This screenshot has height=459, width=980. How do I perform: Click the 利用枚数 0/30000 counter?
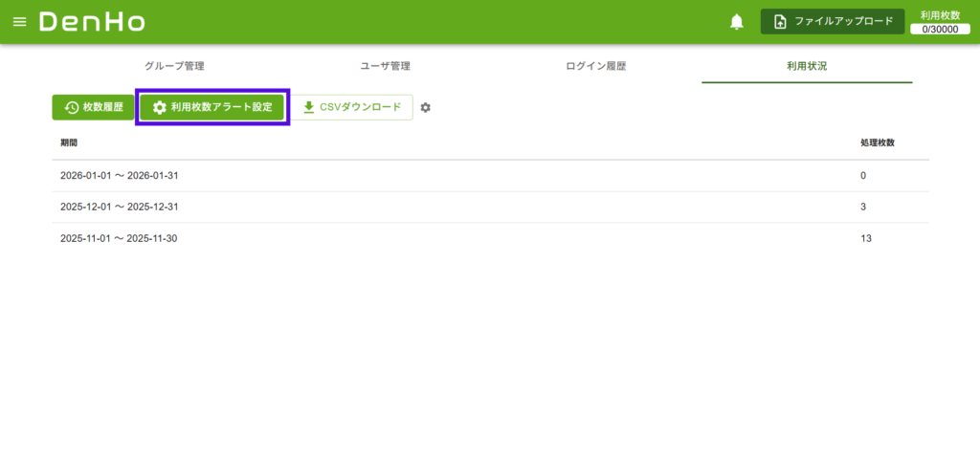click(x=940, y=22)
